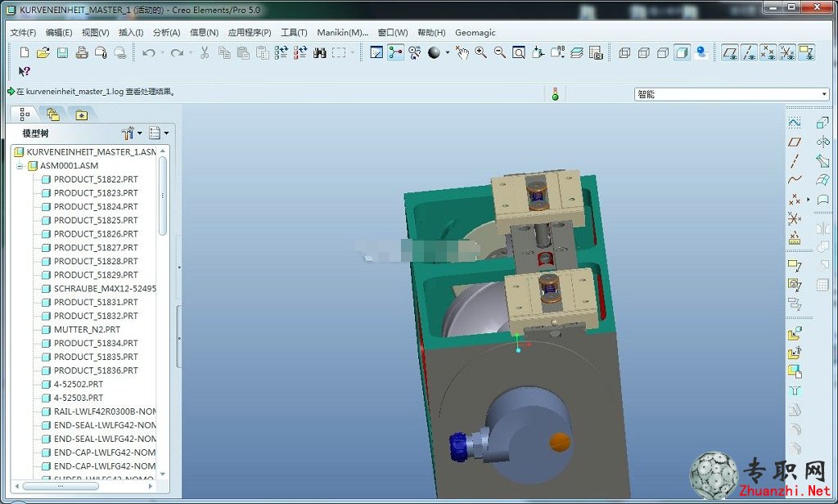
Task: Open the 文件(F) menu
Action: click(x=23, y=33)
